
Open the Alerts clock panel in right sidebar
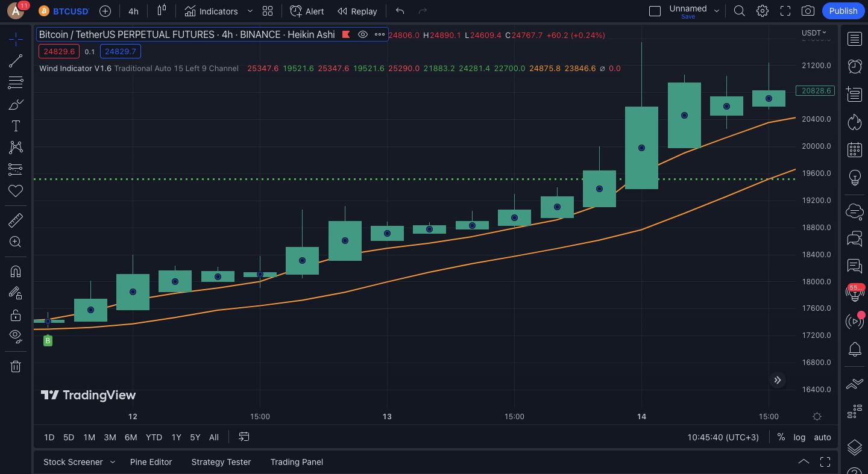tap(854, 66)
